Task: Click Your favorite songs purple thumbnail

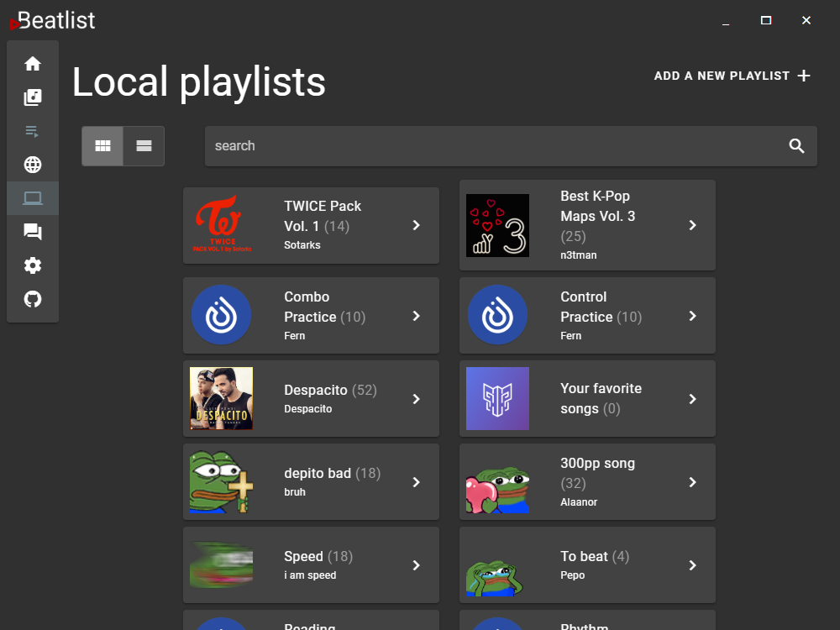Action: [x=497, y=398]
